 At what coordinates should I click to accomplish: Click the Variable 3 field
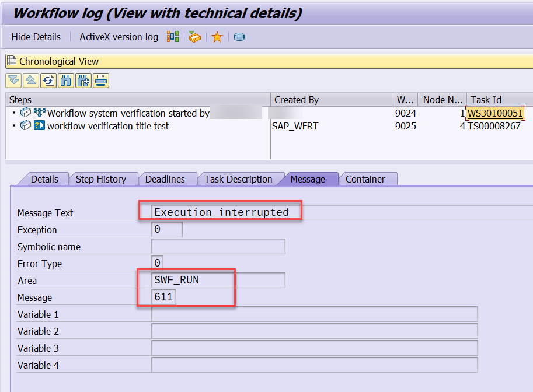[x=315, y=348]
